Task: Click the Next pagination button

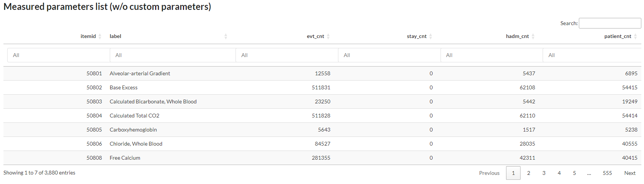Action: (630, 173)
